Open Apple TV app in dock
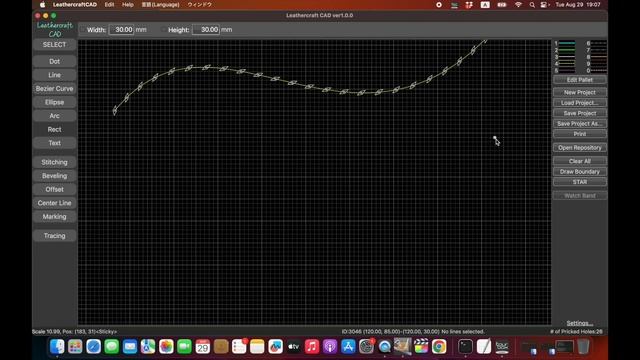 pos(293,347)
